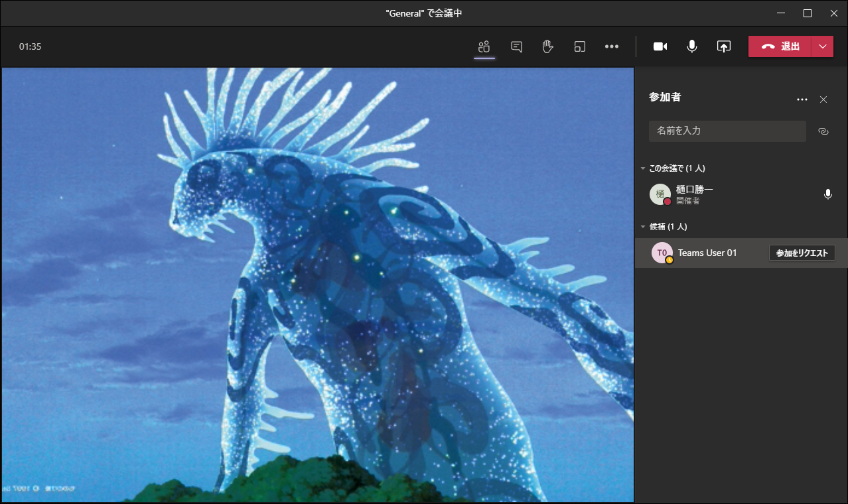Image resolution: width=848 pixels, height=504 pixels.
Task: Click 樋口勝一's avatar
Action: tap(660, 194)
